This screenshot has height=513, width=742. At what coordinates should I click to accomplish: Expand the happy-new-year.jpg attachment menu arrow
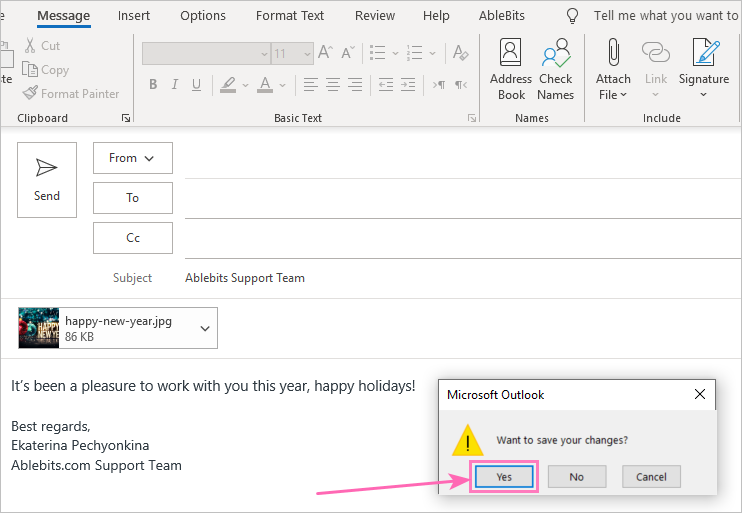pyautogui.click(x=205, y=328)
